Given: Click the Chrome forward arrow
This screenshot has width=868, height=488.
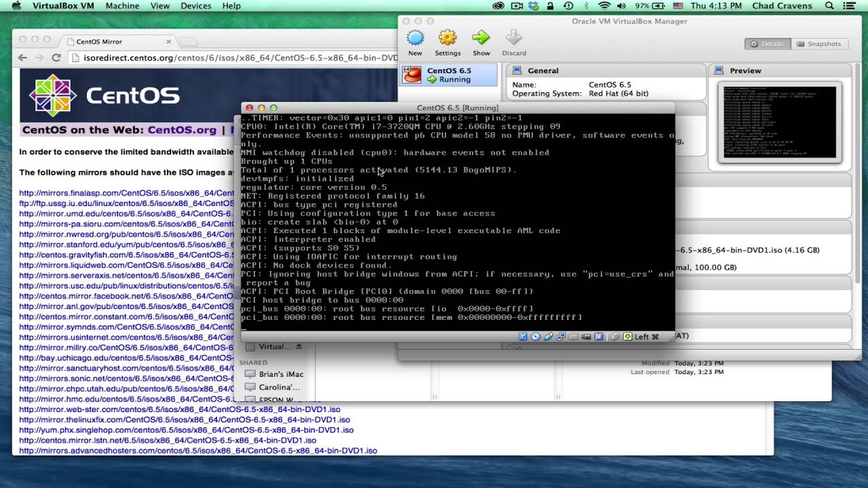Looking at the screenshot, I should click(x=39, y=58).
